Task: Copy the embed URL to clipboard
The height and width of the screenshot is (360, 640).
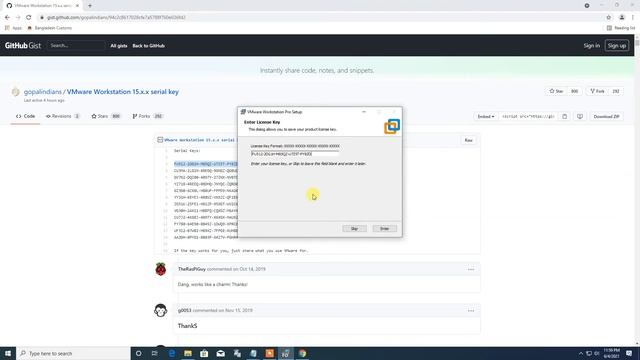Action: (564, 116)
